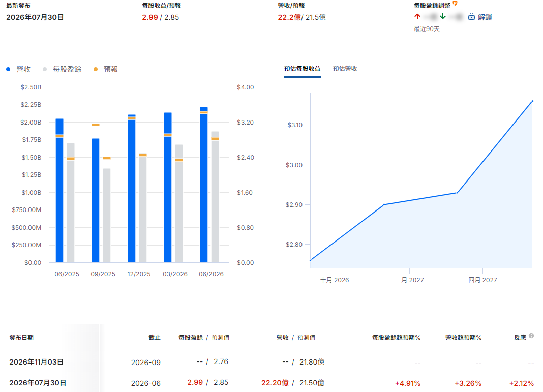Click the 2026-09 period cell

point(146,363)
